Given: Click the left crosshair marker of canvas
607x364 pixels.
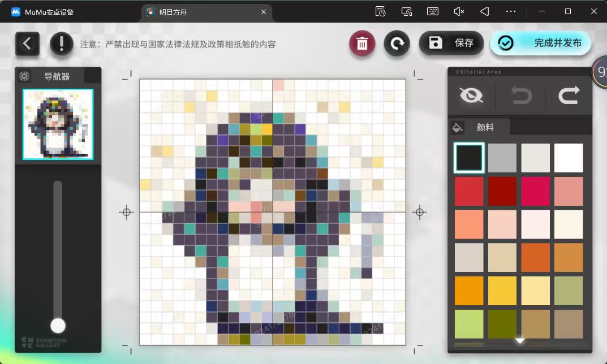Looking at the screenshot, I should [126, 213].
